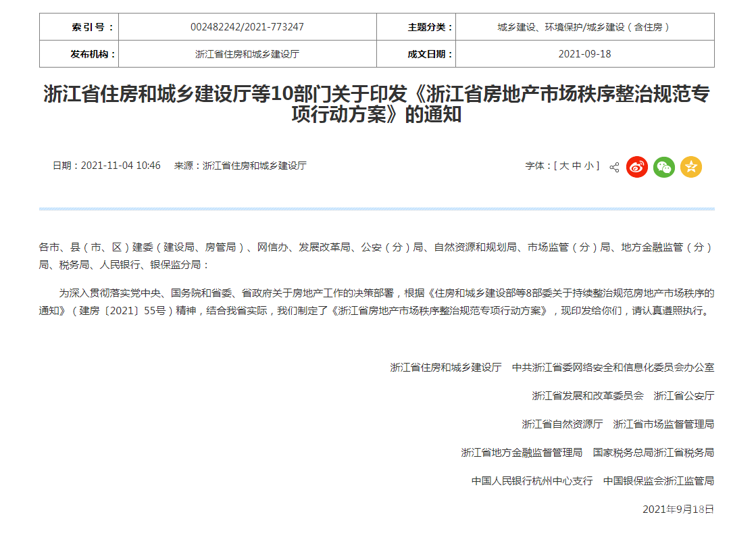The height and width of the screenshot is (546, 756).
Task: Click the closing date 2021年9月18日
Action: click(x=678, y=510)
